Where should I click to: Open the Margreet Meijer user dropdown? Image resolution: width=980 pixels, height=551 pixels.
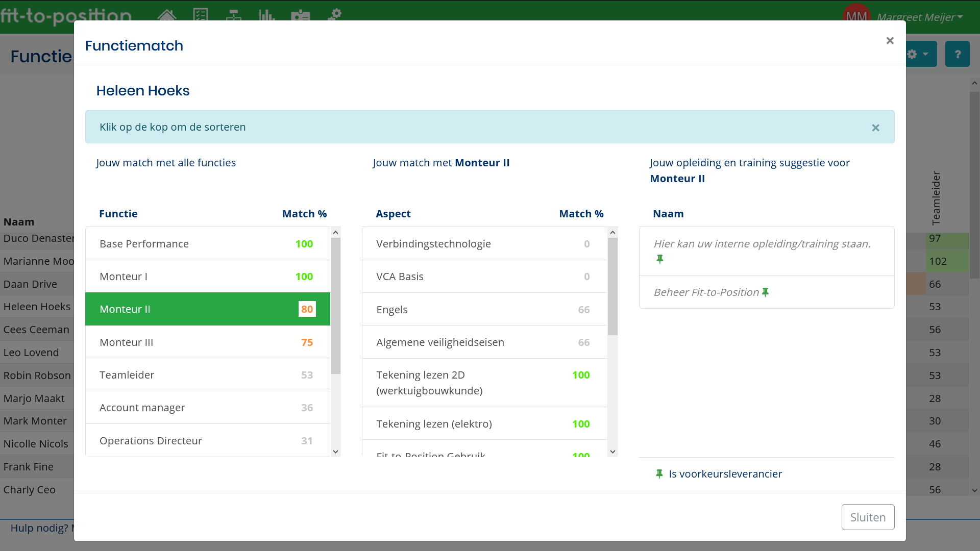(919, 17)
